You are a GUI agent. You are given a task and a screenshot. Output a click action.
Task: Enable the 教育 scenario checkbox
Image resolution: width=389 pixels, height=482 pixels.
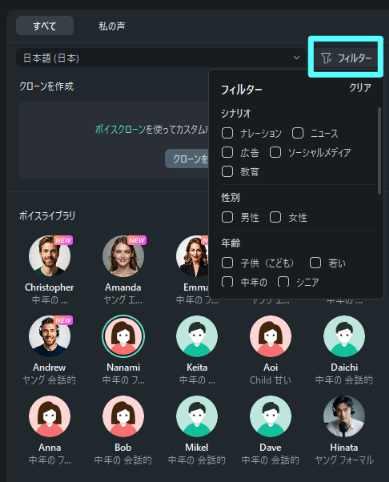[x=227, y=172]
